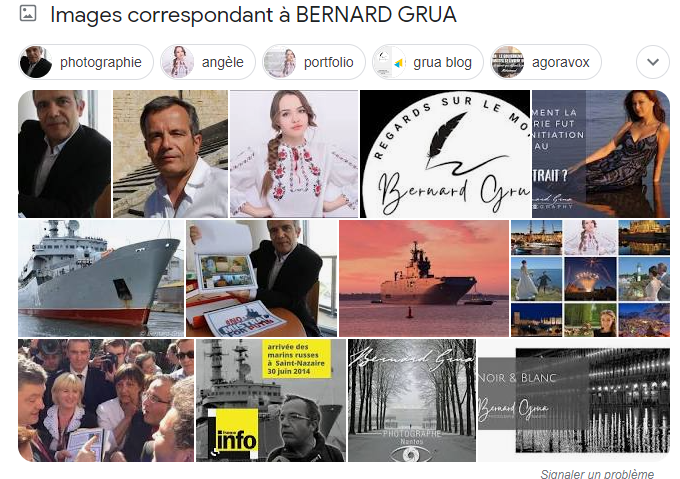Select the agoravox filter chip
The image size is (680, 479).
click(x=546, y=62)
